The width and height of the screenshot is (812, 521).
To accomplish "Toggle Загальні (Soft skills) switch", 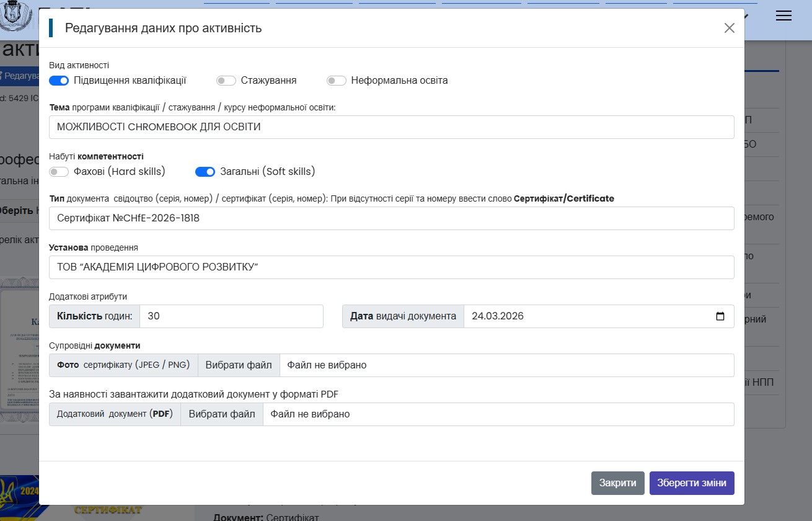I will coord(205,172).
